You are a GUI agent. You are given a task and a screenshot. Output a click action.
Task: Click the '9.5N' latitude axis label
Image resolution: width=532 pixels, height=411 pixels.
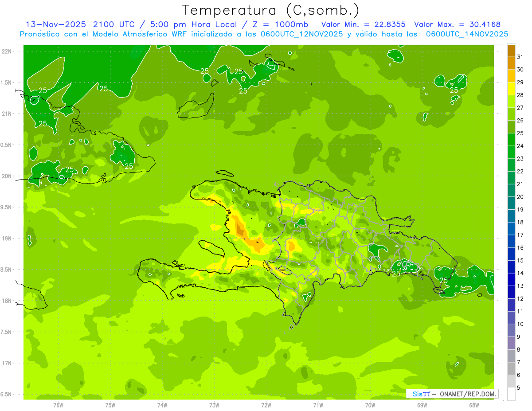[x=6, y=207]
